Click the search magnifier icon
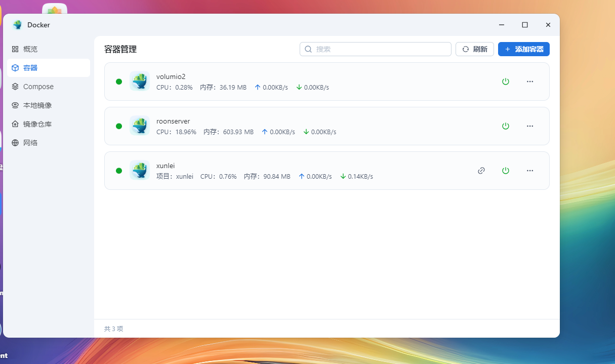Image resolution: width=615 pixels, height=364 pixels. click(308, 49)
